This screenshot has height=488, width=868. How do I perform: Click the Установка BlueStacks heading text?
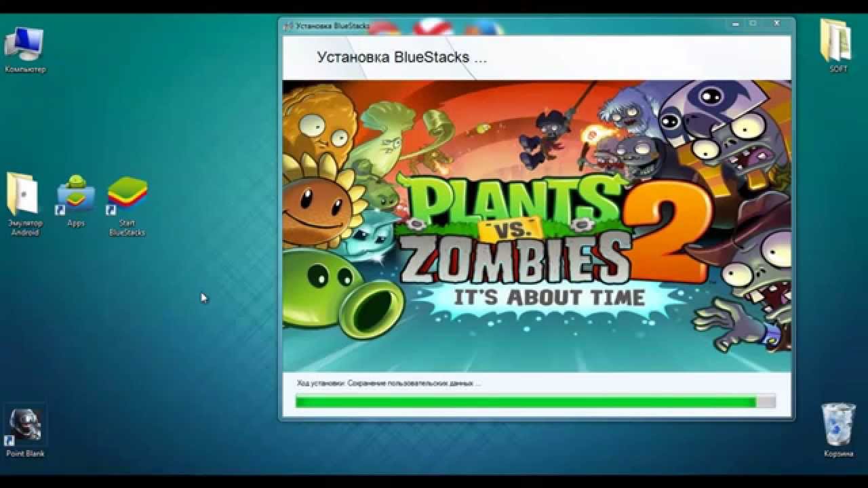(401, 57)
